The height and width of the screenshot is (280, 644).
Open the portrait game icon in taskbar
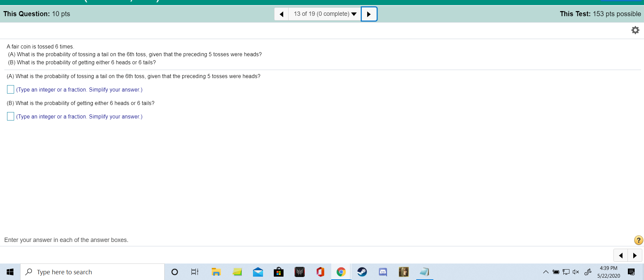click(x=404, y=272)
